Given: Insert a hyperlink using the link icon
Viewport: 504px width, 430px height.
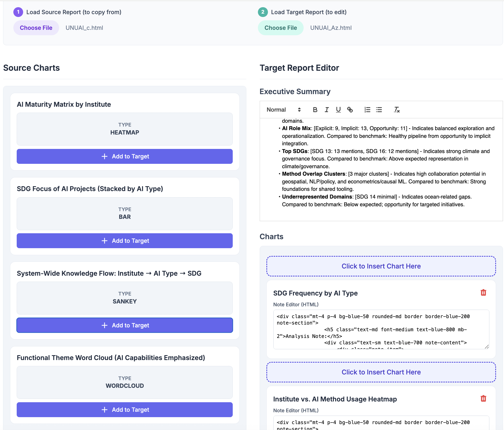Looking at the screenshot, I should coord(350,110).
